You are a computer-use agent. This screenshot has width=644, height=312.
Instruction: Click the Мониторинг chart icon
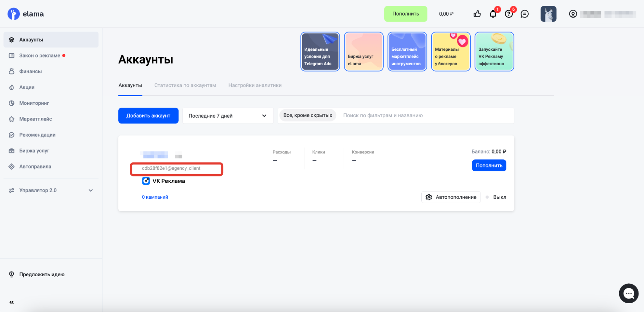pos(12,103)
